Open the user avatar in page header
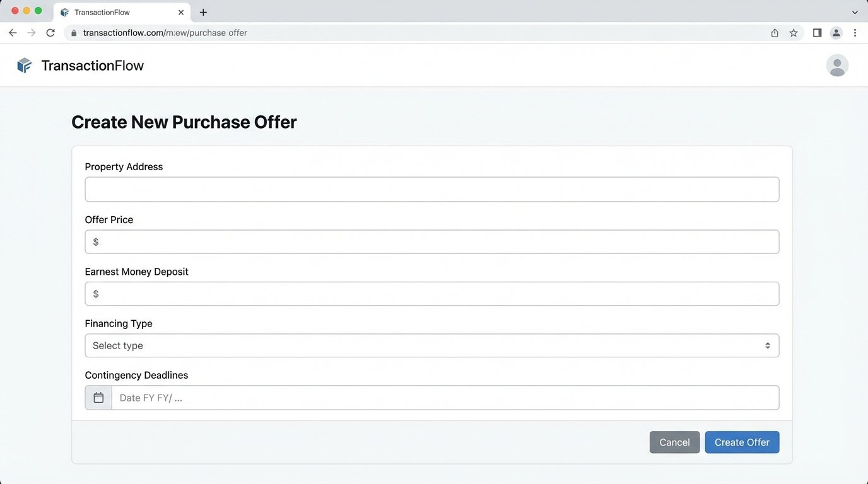 click(837, 66)
